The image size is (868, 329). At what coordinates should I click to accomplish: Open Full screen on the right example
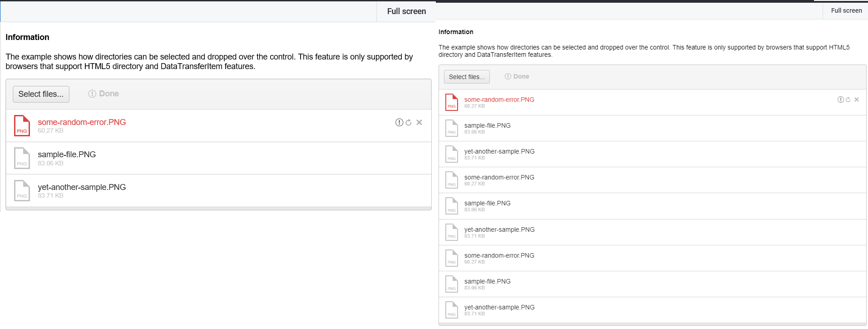(846, 10)
